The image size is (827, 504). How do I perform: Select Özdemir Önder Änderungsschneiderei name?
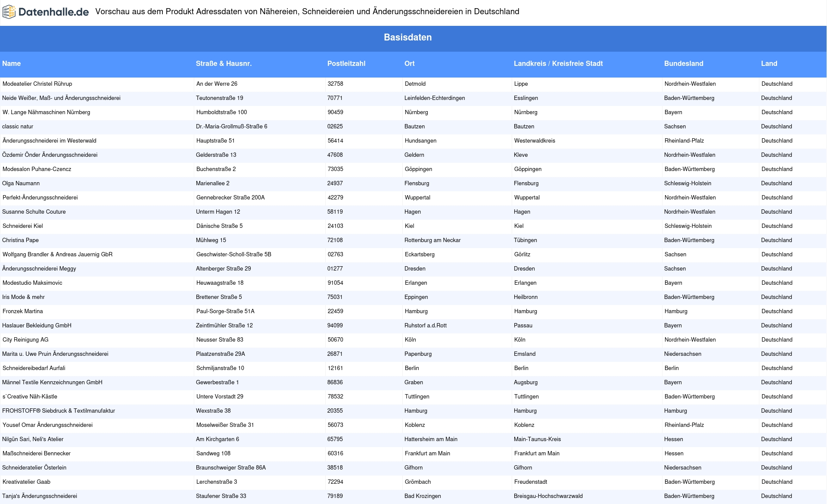[x=50, y=155]
